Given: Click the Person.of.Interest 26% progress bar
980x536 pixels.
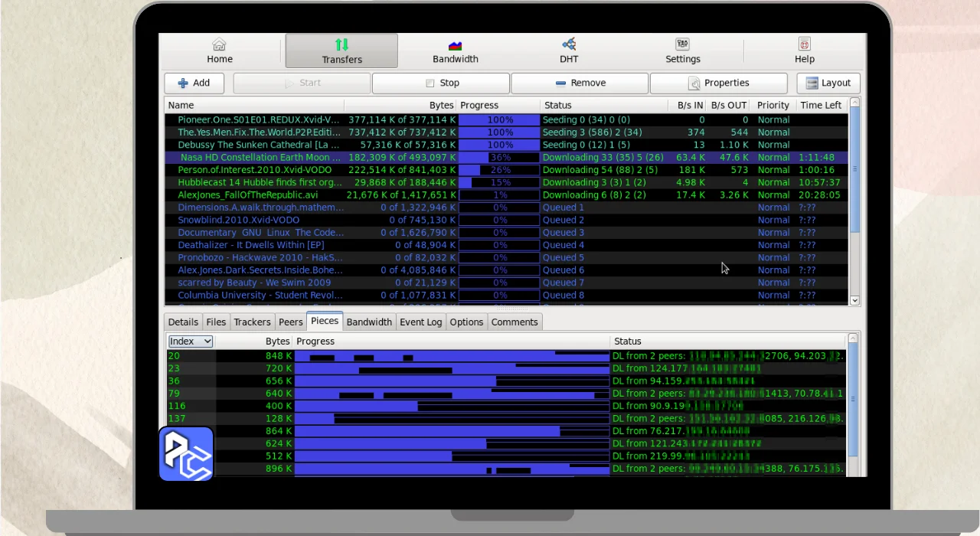Looking at the screenshot, I should 499,170.
